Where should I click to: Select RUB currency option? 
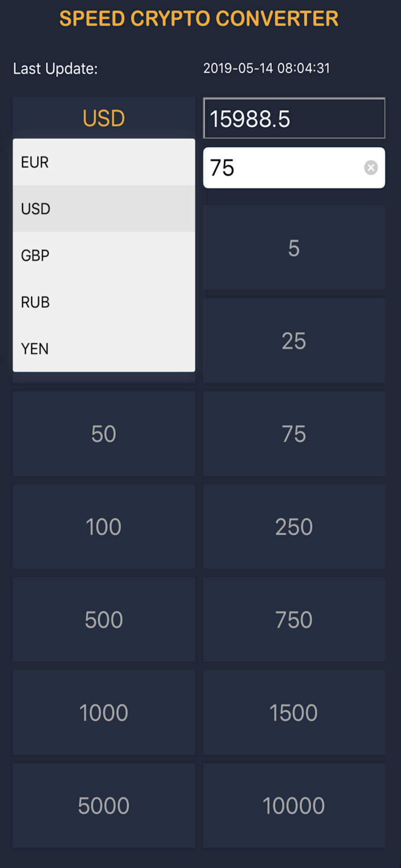pyautogui.click(x=104, y=302)
